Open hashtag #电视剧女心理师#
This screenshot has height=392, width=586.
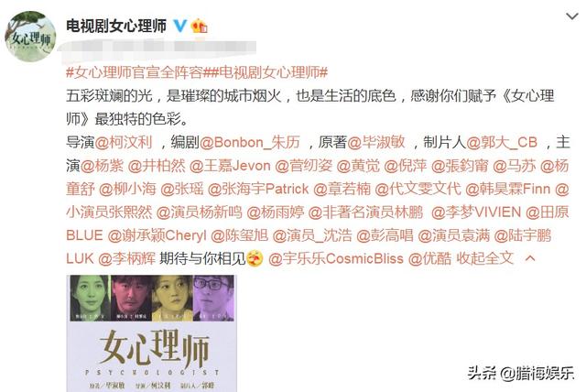point(266,72)
